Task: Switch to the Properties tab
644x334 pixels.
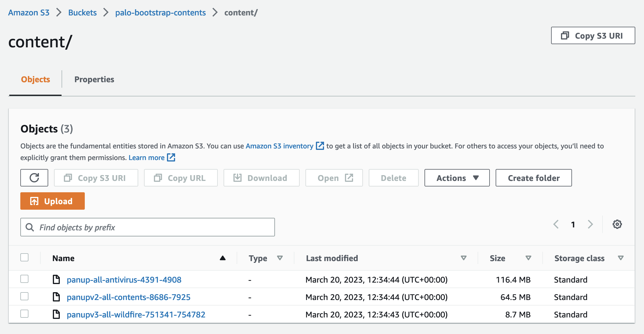Action: coord(94,79)
